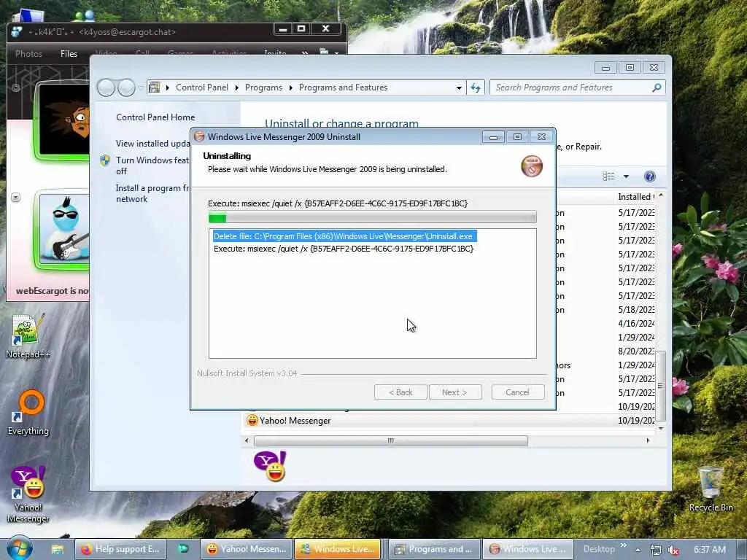The height and width of the screenshot is (560, 747).
Task: Click the Back navigation arrow in Control Panel
Action: click(106, 87)
